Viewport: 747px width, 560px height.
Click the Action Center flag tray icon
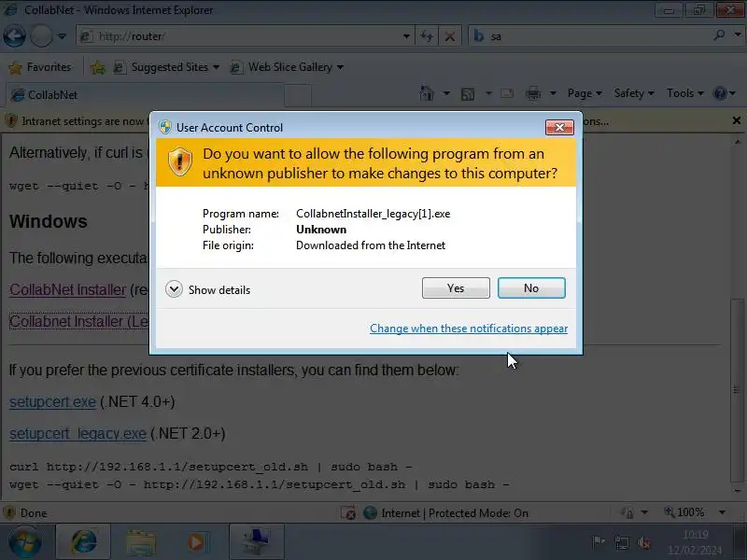click(x=598, y=542)
